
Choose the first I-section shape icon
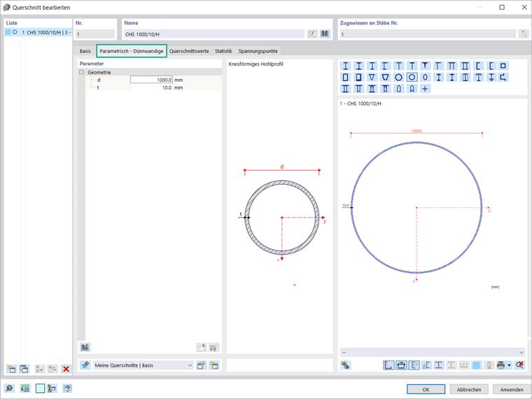(x=345, y=66)
